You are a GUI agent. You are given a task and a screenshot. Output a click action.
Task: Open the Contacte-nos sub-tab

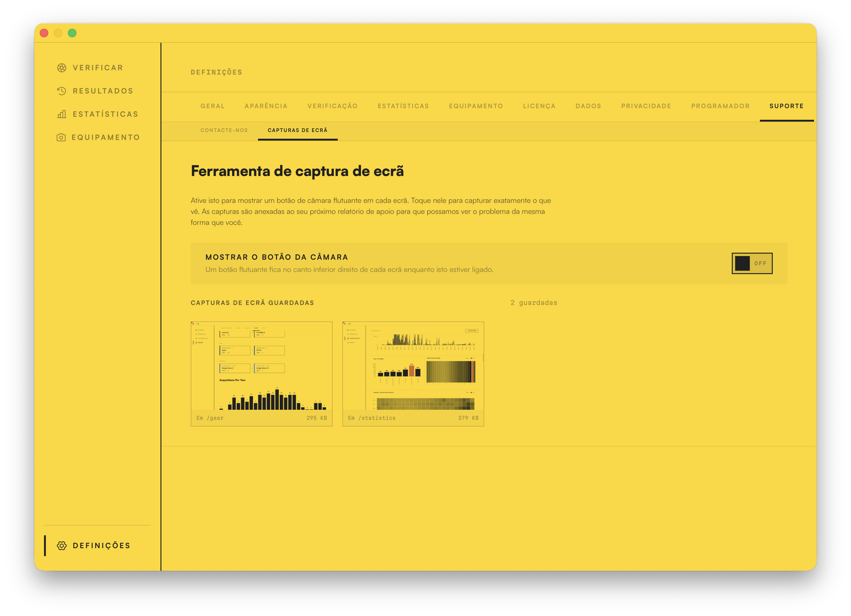pos(224,130)
